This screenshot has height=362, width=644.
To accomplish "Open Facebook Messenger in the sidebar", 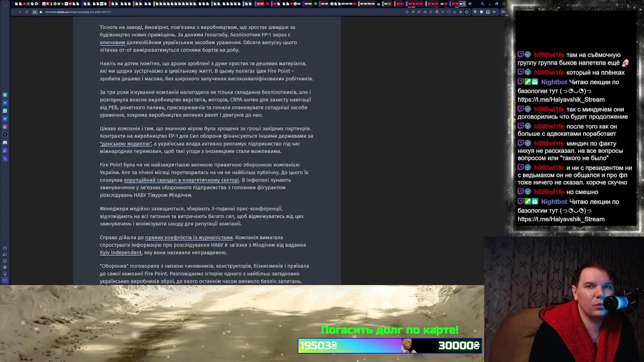I will pyautogui.click(x=5, y=103).
